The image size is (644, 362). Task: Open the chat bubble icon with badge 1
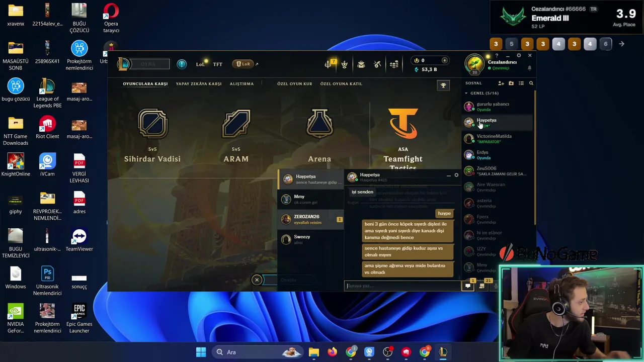pos(468,285)
